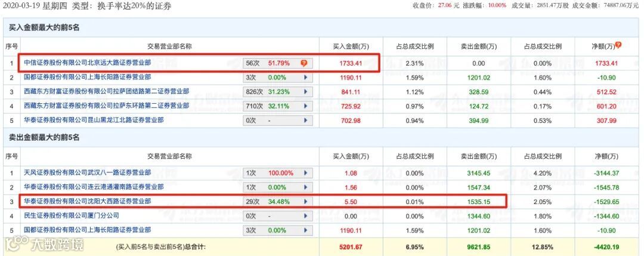The height and width of the screenshot is (256, 644).
Task: Click net amount 601.20
Action: tap(607, 106)
